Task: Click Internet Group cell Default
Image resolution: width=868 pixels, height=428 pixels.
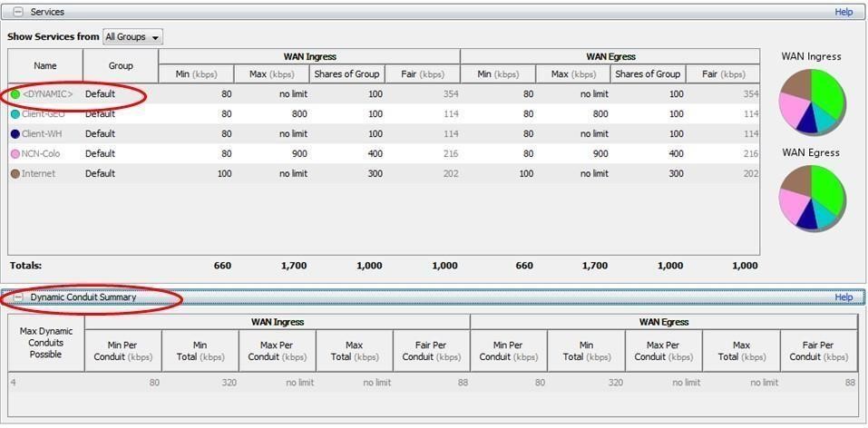Action: click(100, 174)
